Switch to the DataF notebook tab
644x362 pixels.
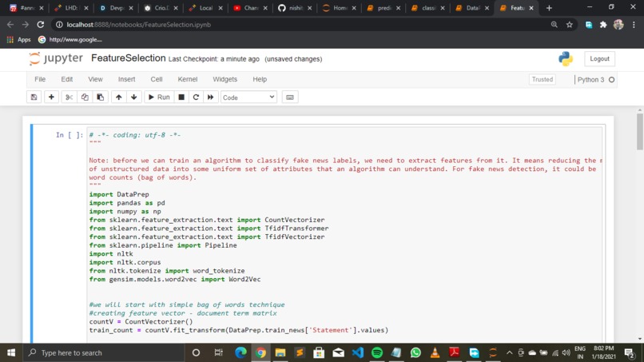pyautogui.click(x=472, y=8)
